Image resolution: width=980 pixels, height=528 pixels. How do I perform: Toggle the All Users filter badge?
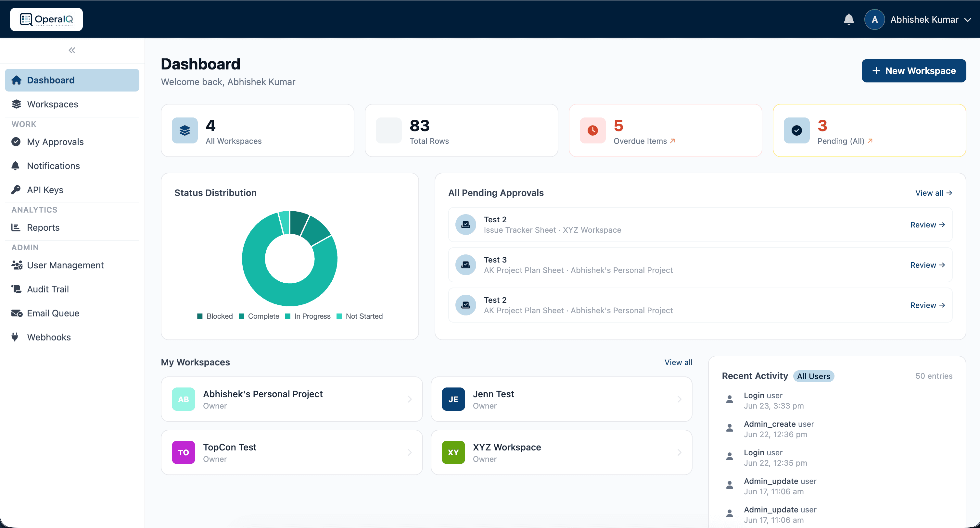click(x=813, y=376)
